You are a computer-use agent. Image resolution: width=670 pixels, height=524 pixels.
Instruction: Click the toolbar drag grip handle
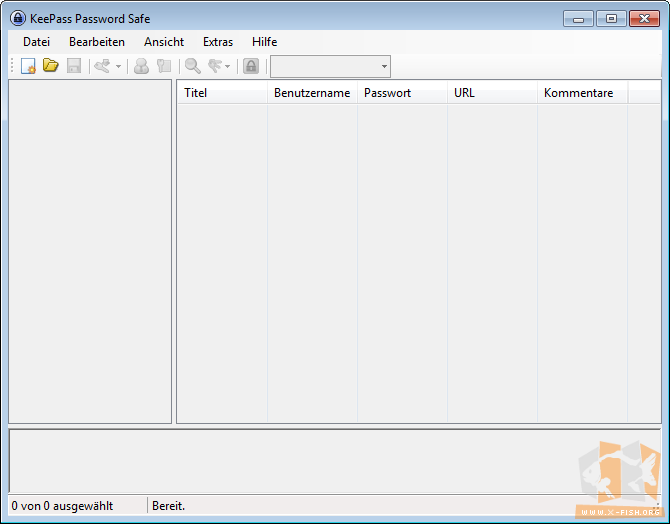coord(12,66)
